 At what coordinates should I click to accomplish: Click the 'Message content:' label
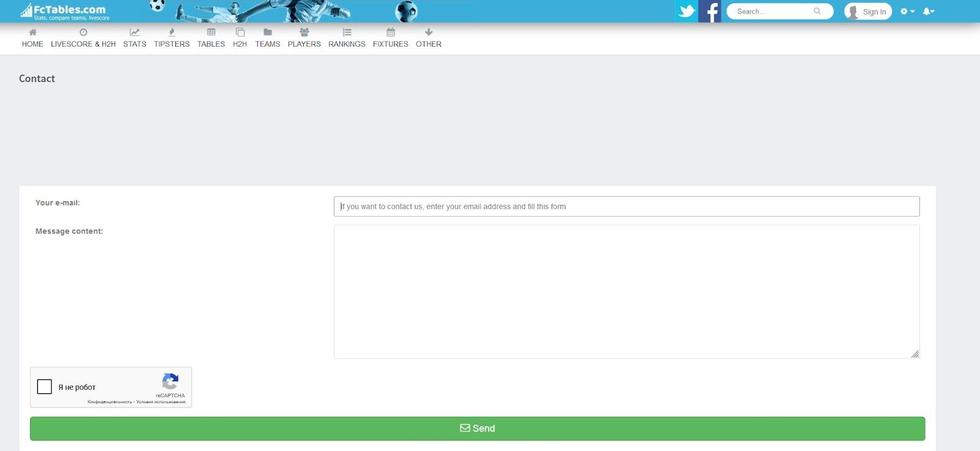pos(69,231)
